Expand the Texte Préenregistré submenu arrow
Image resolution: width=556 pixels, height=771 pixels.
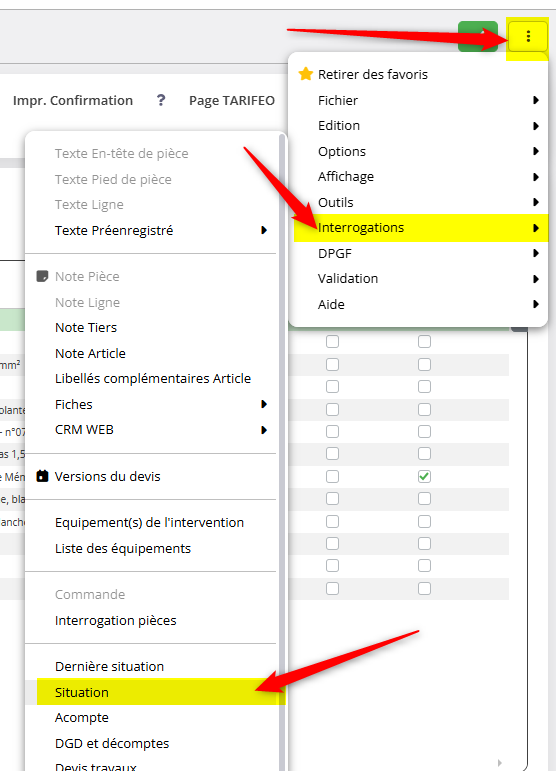(x=264, y=230)
